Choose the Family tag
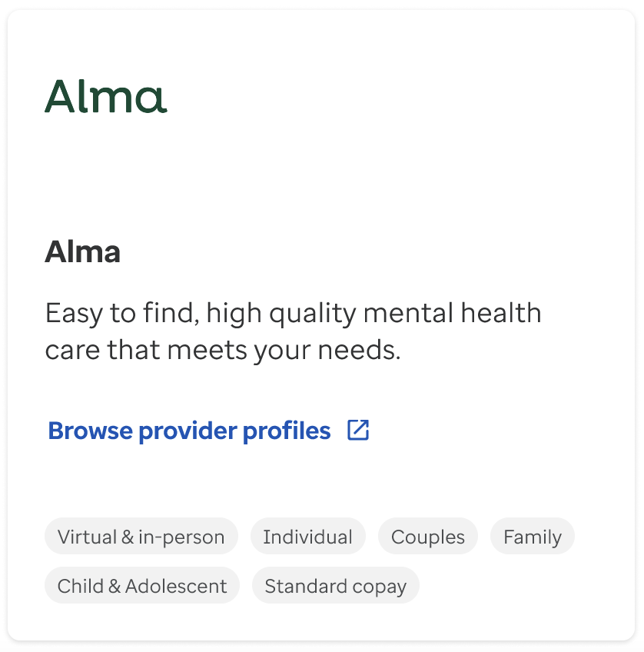Screen dimensions: 644x652 533,537
